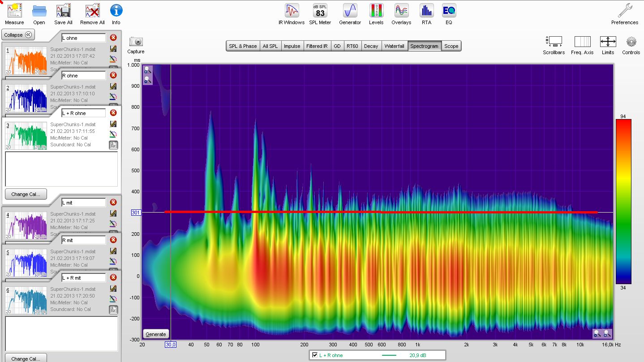Switch to Impulse tab
The image size is (644, 362).
[x=292, y=46]
